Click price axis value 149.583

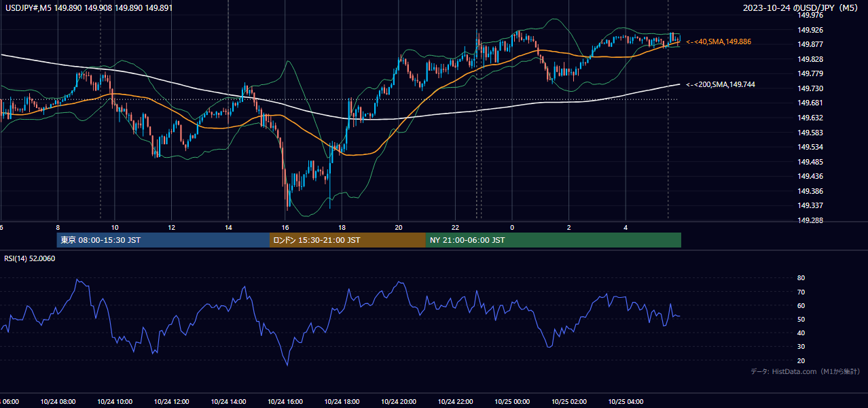[x=810, y=133]
